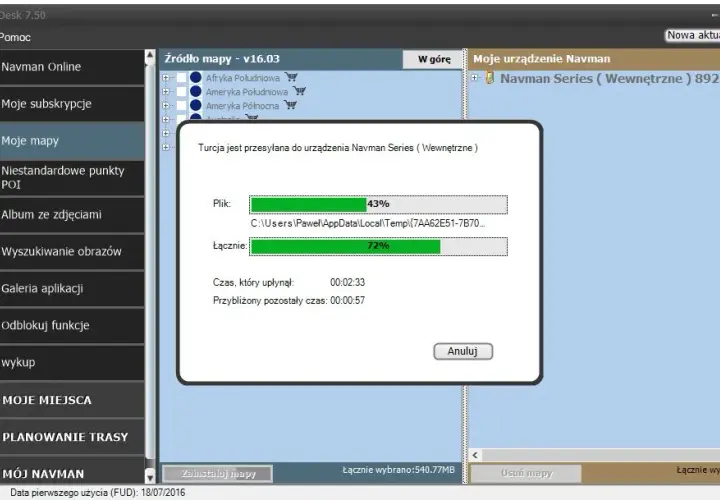Click remaining time value 00:00:57
The image size is (720, 500).
[348, 301]
